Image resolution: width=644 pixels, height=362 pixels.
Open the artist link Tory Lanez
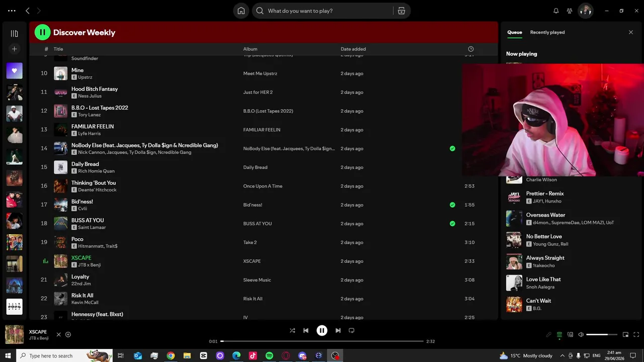[90, 115]
